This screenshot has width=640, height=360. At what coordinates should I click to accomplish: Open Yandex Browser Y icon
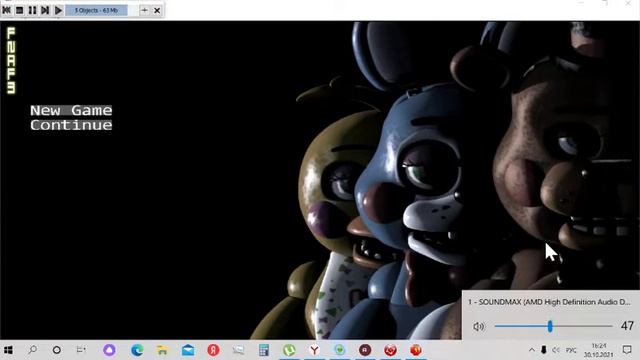pos(314,350)
